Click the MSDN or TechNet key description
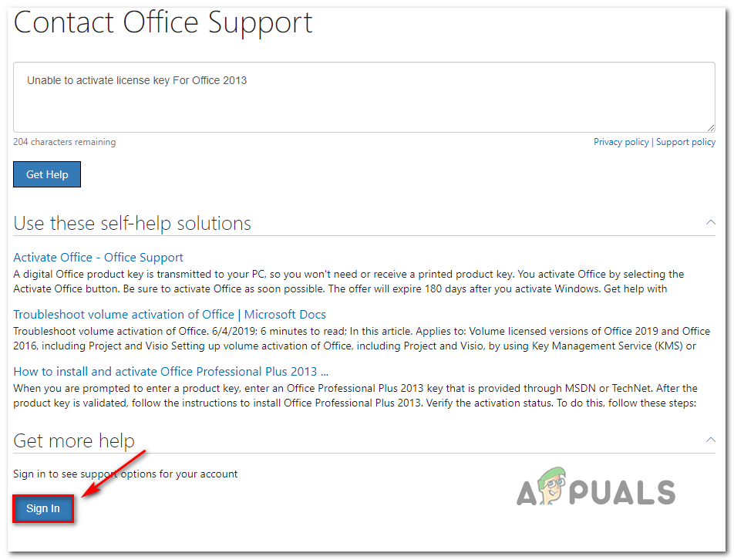 [x=355, y=396]
